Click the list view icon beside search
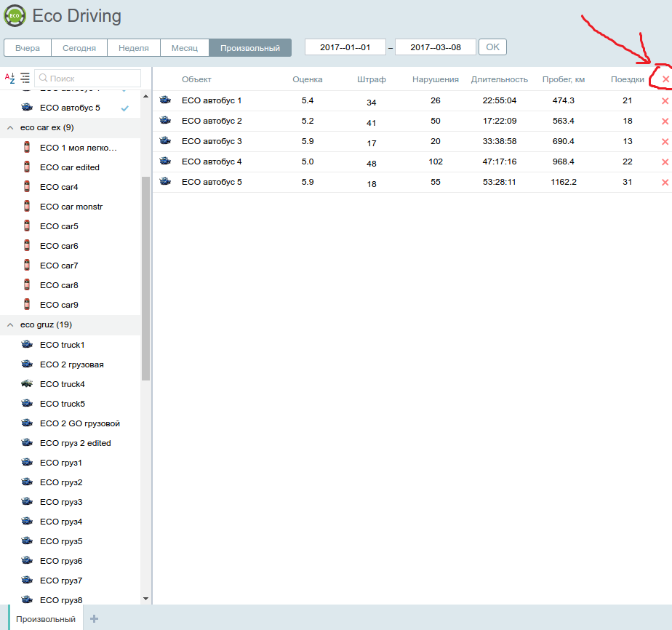672x630 pixels. 25,78
